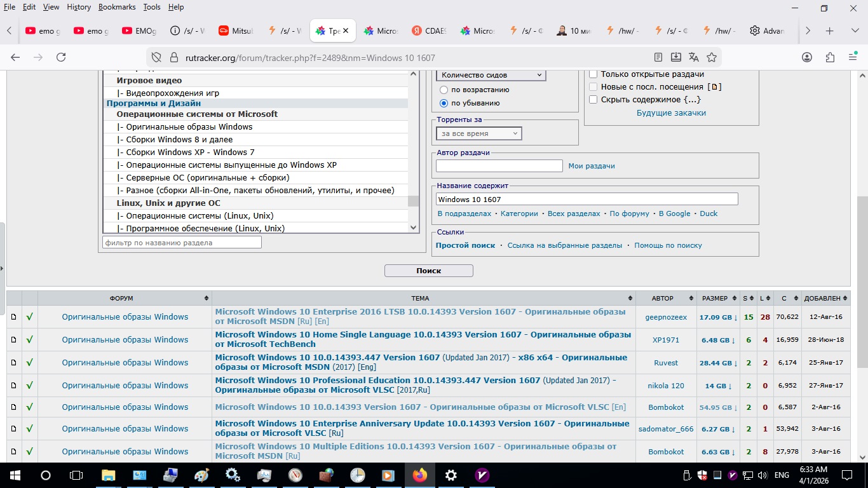Click the translate page icon
Screen dimensions: 868x488
(x=694, y=57)
